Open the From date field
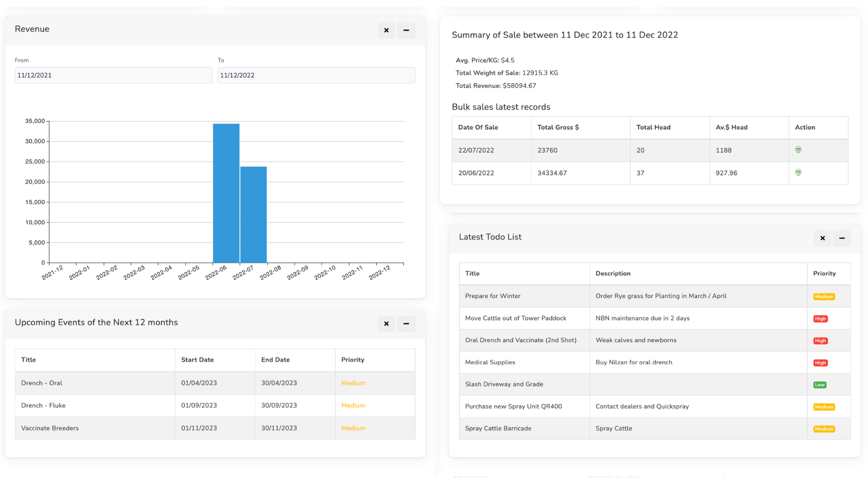 coord(113,75)
